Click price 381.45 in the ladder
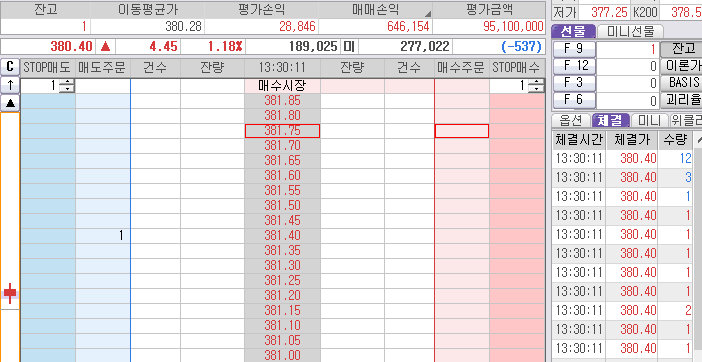702x362 pixels. (282, 221)
